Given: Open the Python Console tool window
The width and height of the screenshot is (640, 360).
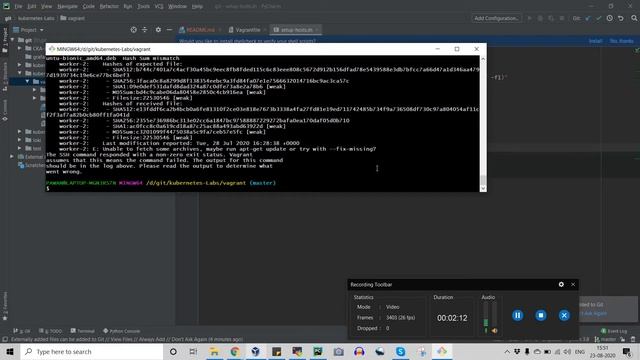Looking at the screenshot, I should click(122, 331).
